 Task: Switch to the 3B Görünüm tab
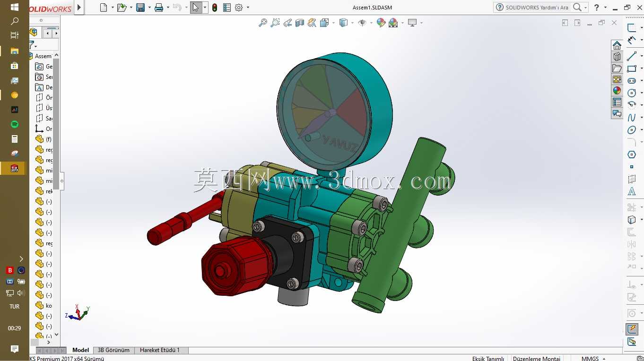click(113, 350)
